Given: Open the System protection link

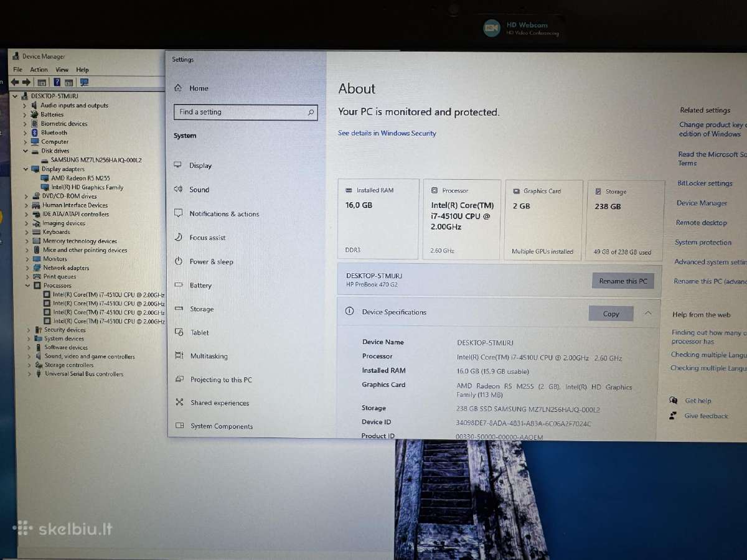Looking at the screenshot, I should [703, 243].
